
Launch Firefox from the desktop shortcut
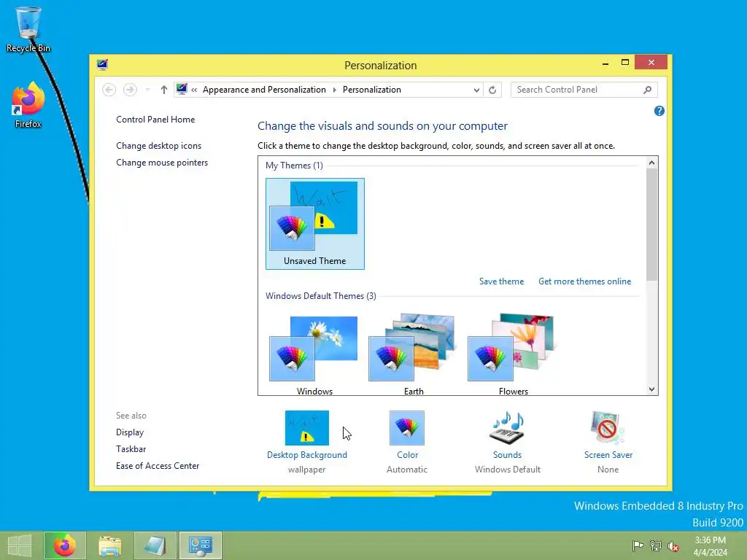(x=28, y=105)
